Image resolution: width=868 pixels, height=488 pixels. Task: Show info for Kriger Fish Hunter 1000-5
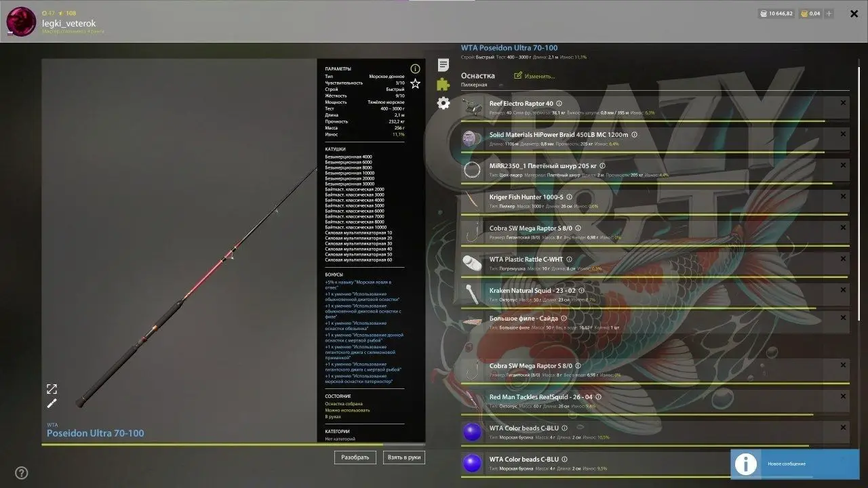tap(570, 197)
